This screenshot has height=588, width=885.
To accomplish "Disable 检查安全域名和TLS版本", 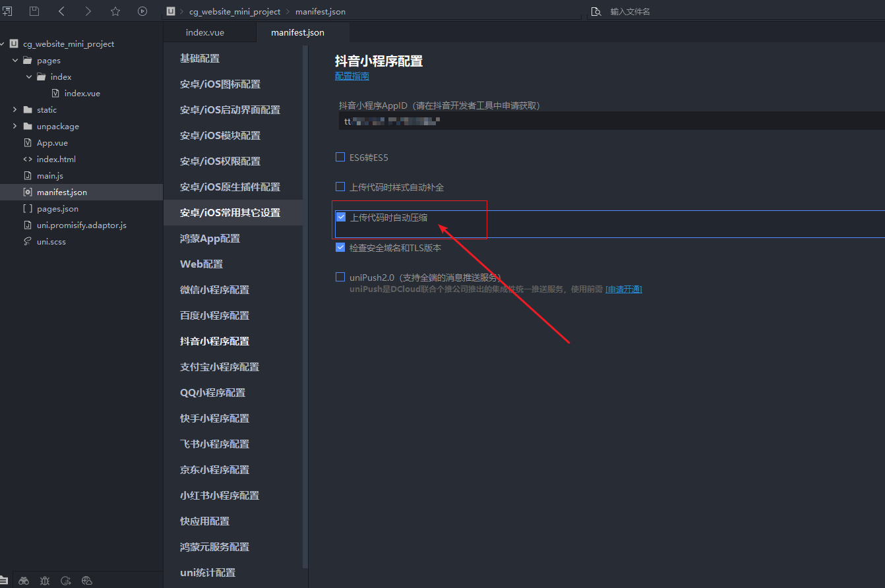I will pos(340,247).
